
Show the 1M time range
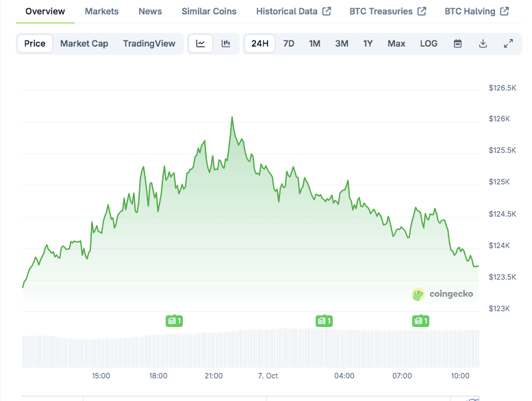[x=314, y=44]
